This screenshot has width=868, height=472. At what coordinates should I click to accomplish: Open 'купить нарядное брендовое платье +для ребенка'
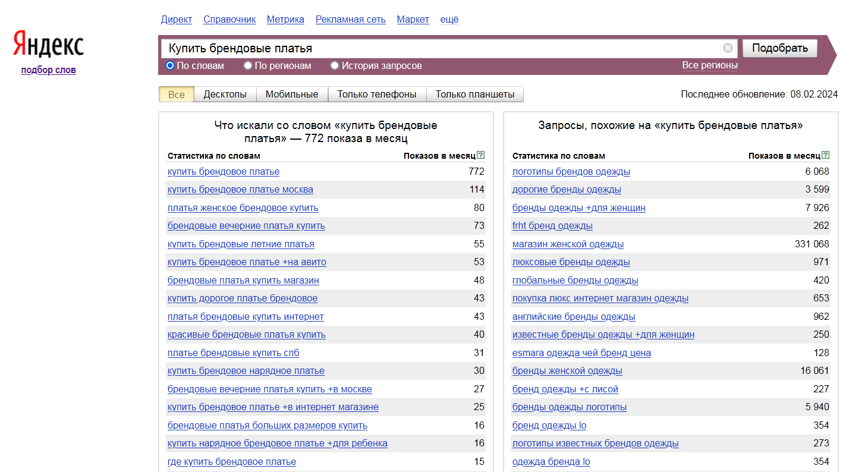click(278, 443)
